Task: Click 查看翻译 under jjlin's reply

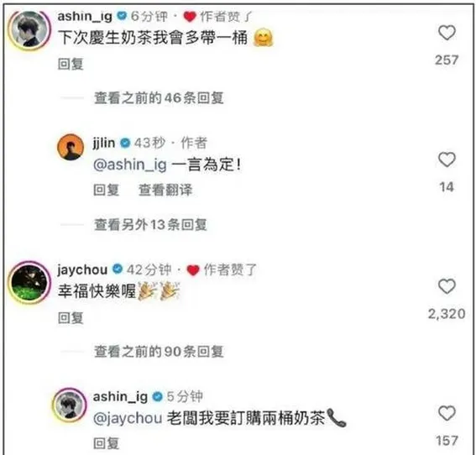Action: point(165,190)
